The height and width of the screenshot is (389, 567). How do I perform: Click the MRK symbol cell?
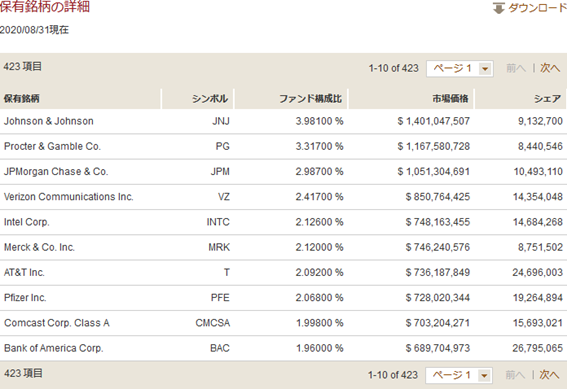pos(219,248)
